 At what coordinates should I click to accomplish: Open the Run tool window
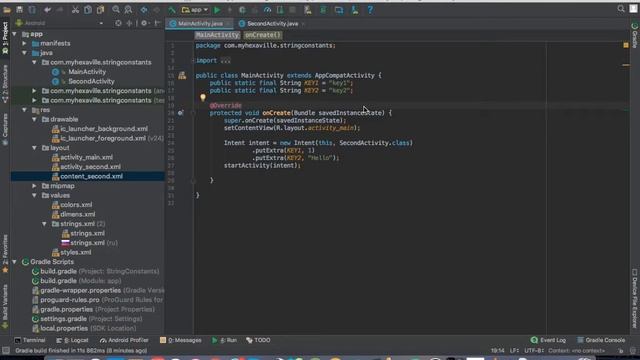[224, 340]
